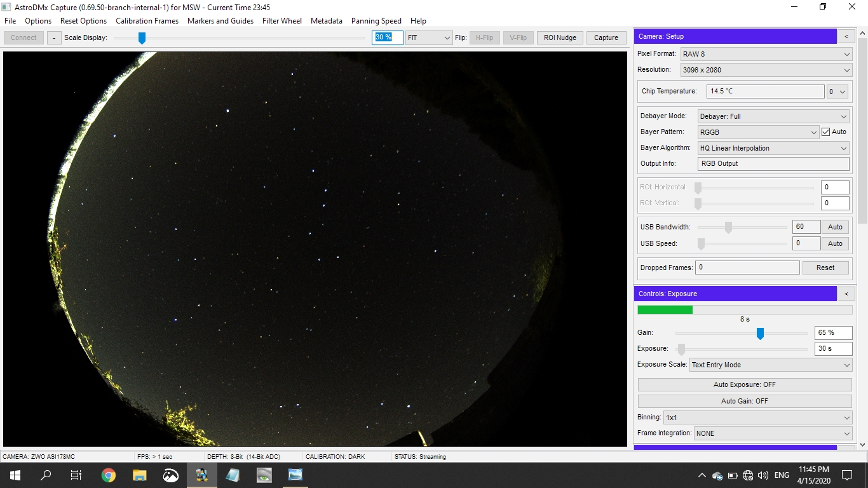Click the H-Flip toolbar button
The width and height of the screenshot is (868, 488).
(484, 37)
